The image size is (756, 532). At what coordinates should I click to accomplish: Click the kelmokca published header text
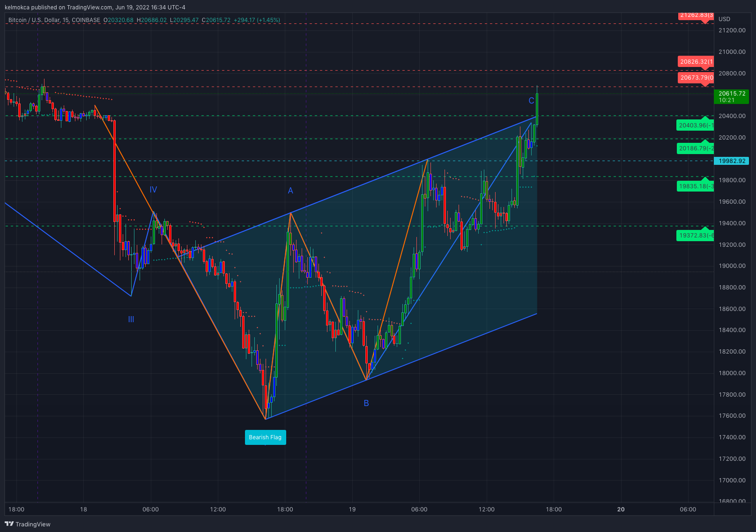(x=95, y=7)
